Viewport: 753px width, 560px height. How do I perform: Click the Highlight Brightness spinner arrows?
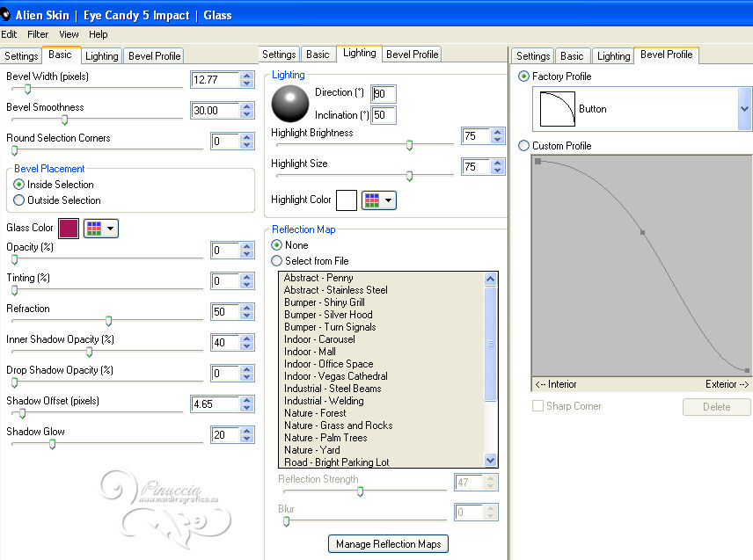[x=498, y=136]
